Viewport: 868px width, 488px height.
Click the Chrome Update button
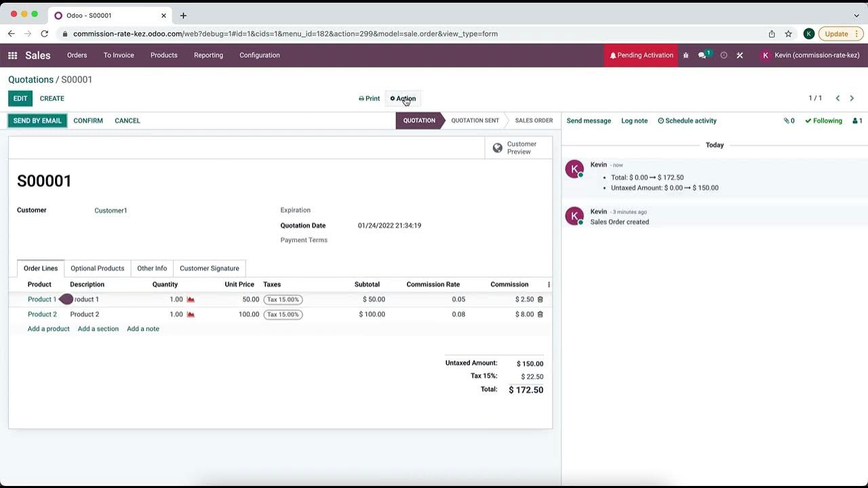pos(840,34)
